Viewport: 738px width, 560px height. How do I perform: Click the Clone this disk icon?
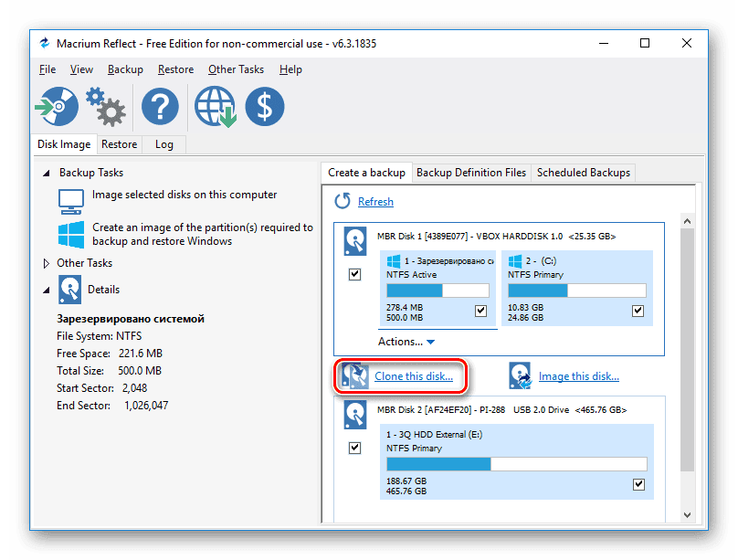(x=355, y=375)
